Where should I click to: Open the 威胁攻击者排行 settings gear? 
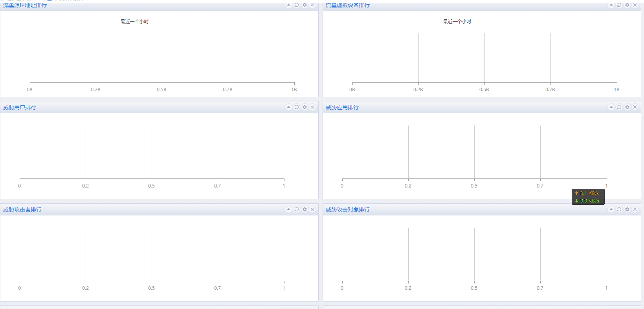point(305,209)
